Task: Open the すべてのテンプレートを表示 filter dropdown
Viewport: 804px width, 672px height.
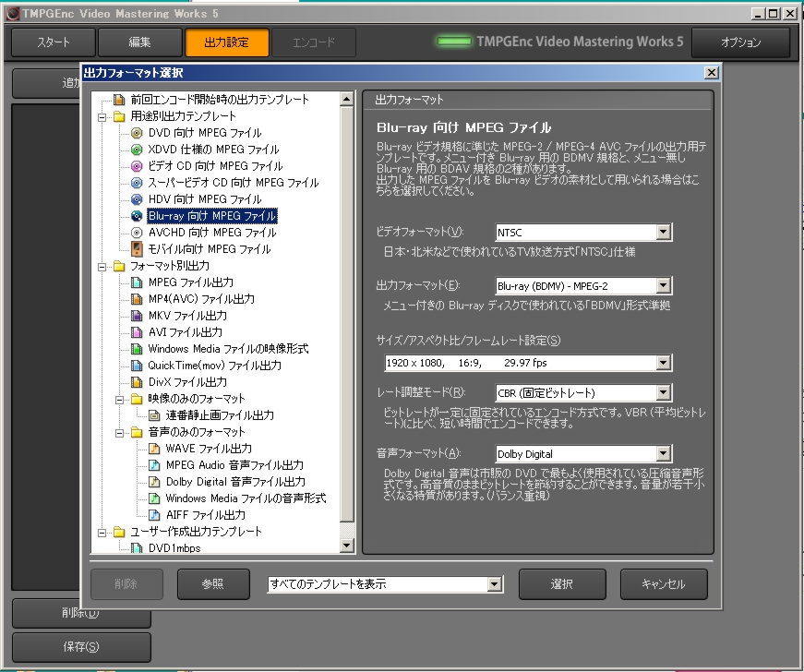Action: pyautogui.click(x=494, y=583)
